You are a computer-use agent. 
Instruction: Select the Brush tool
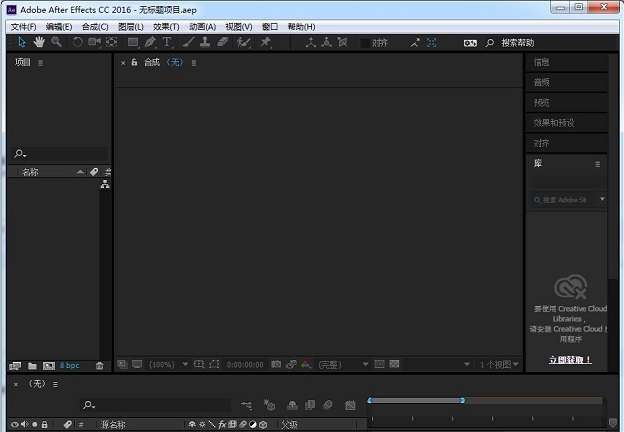point(189,42)
